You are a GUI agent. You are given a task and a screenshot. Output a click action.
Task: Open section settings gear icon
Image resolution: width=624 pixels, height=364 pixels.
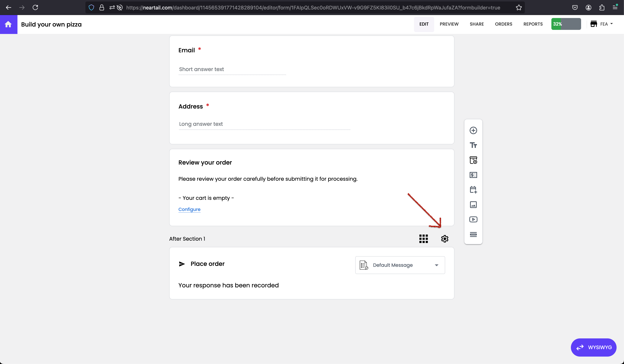[x=444, y=239]
